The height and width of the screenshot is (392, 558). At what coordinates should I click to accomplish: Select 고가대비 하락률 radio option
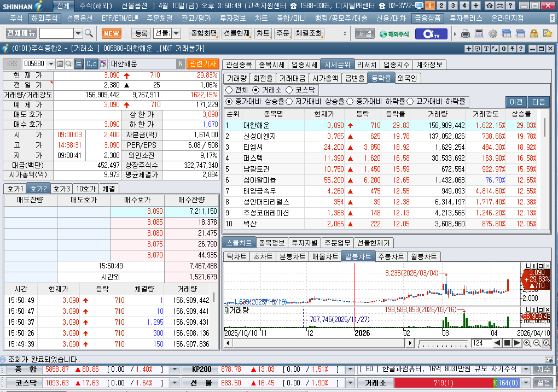point(410,102)
